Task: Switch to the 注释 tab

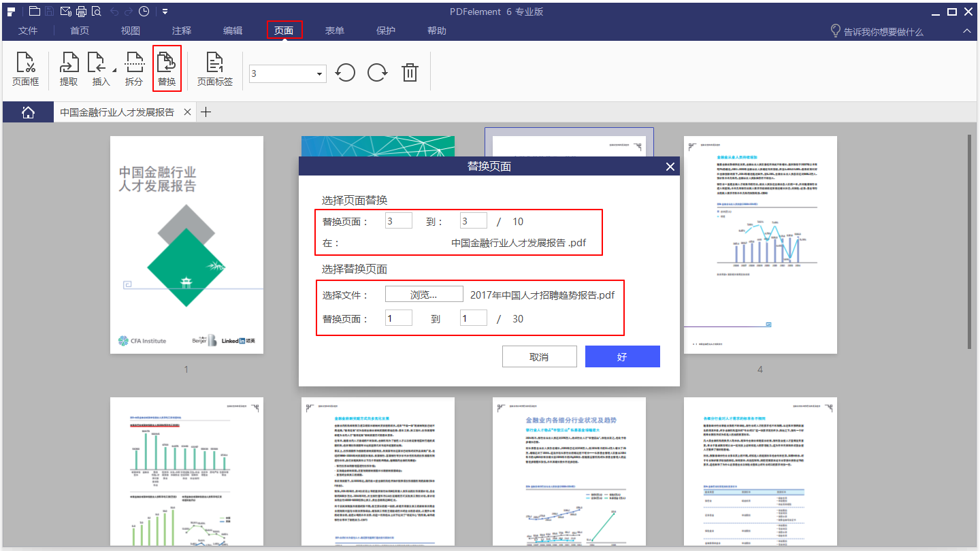Action: [x=182, y=31]
